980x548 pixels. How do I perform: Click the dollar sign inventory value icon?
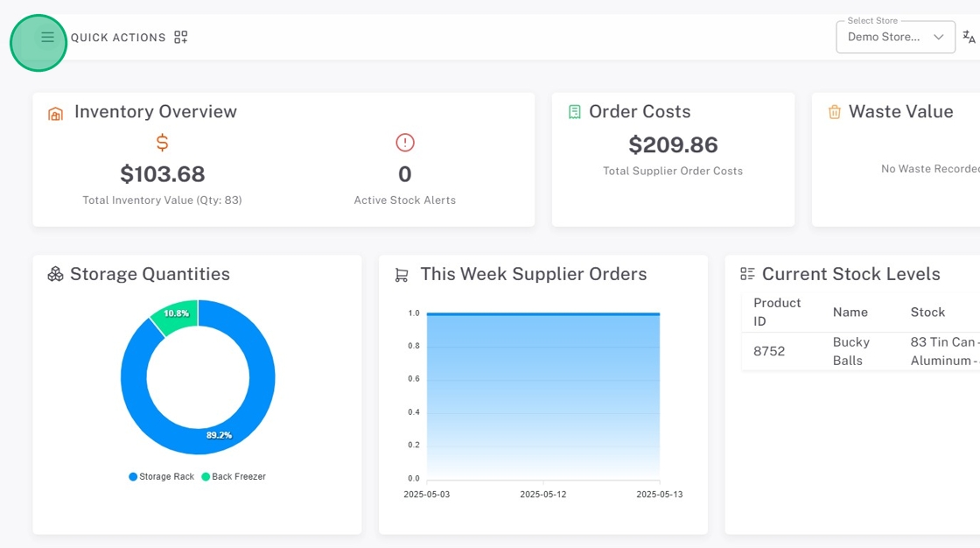tap(162, 143)
